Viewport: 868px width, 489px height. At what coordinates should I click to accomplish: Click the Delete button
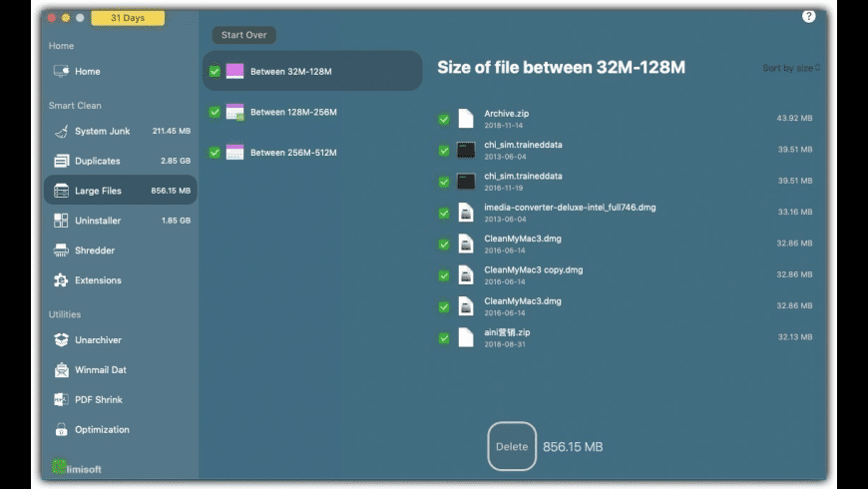512,446
